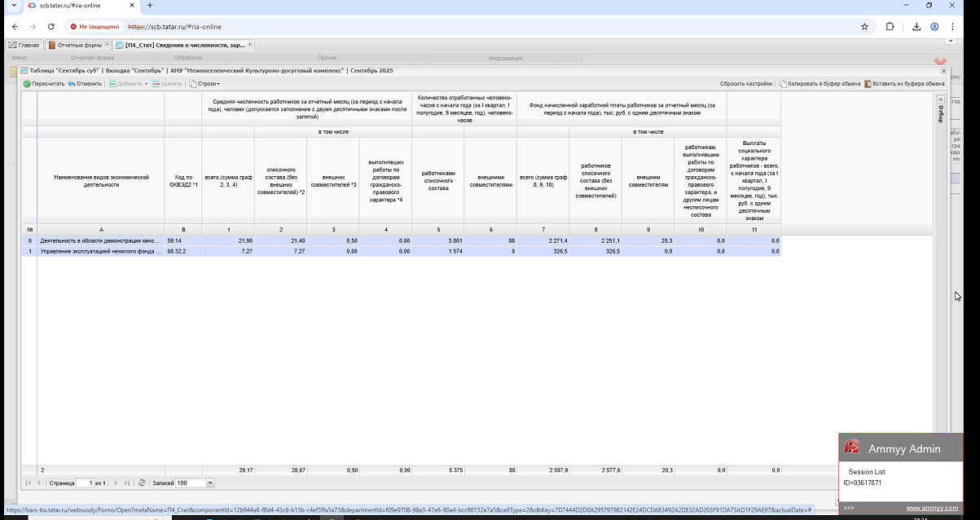Go to next page in pager

(116, 483)
